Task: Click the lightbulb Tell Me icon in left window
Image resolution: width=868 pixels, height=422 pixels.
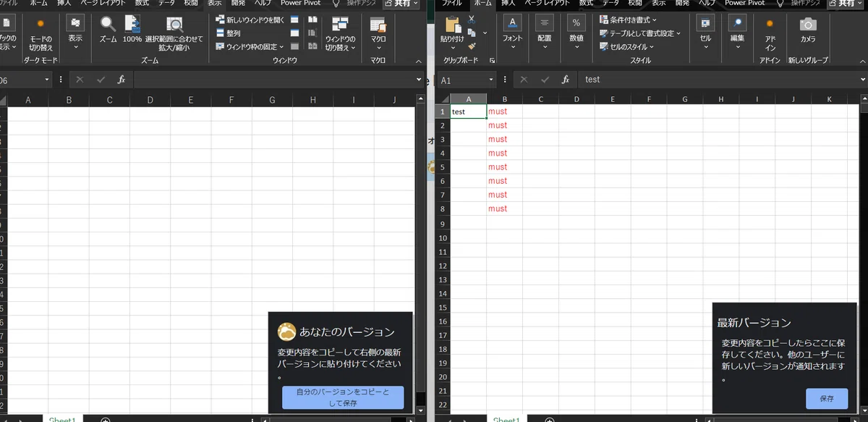Action: click(336, 3)
